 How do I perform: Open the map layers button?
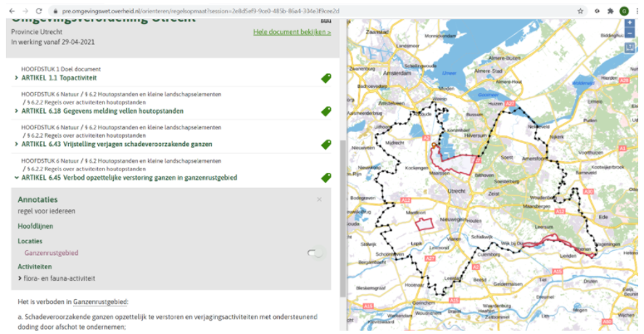[629, 48]
